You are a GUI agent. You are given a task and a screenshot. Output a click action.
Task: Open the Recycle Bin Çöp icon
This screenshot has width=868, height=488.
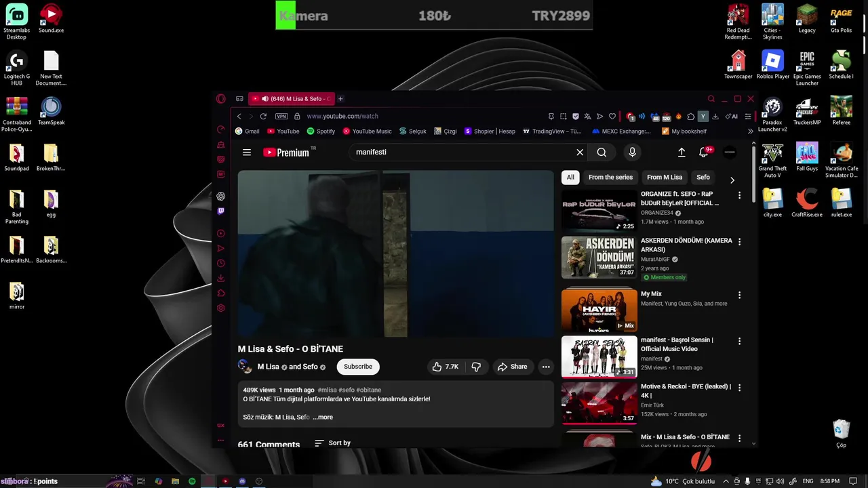[x=841, y=434]
